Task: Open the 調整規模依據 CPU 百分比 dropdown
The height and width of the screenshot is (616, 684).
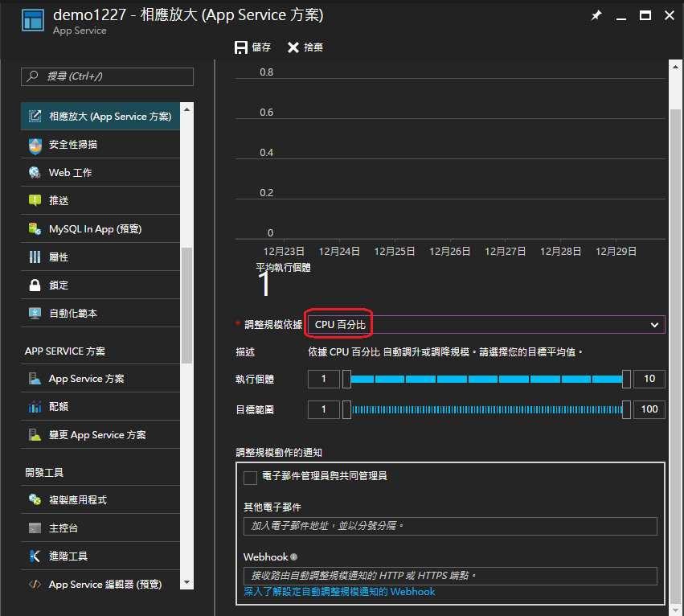Action: tap(486, 325)
